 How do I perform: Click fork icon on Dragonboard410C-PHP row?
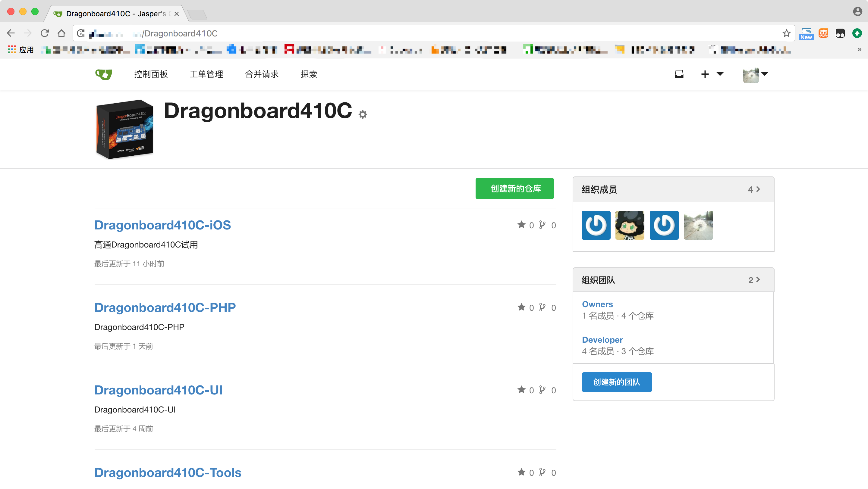tap(542, 307)
